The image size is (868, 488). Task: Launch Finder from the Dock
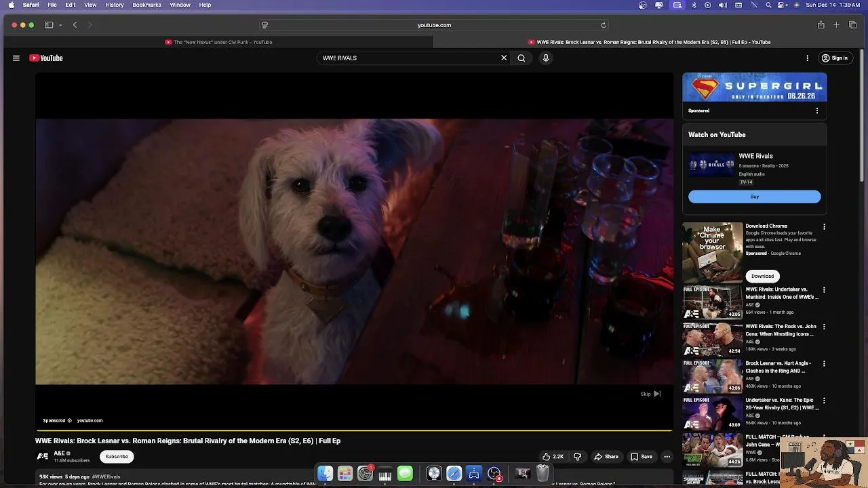(325, 474)
